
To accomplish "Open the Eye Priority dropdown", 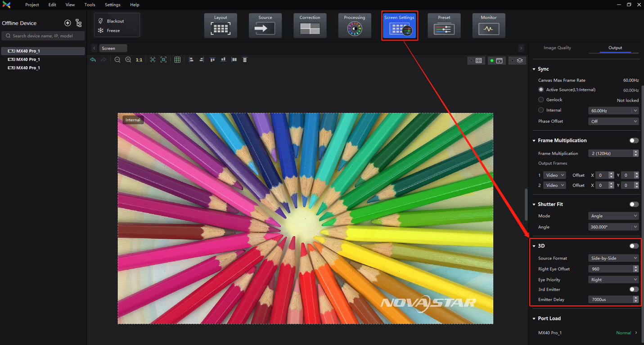I will click(613, 280).
